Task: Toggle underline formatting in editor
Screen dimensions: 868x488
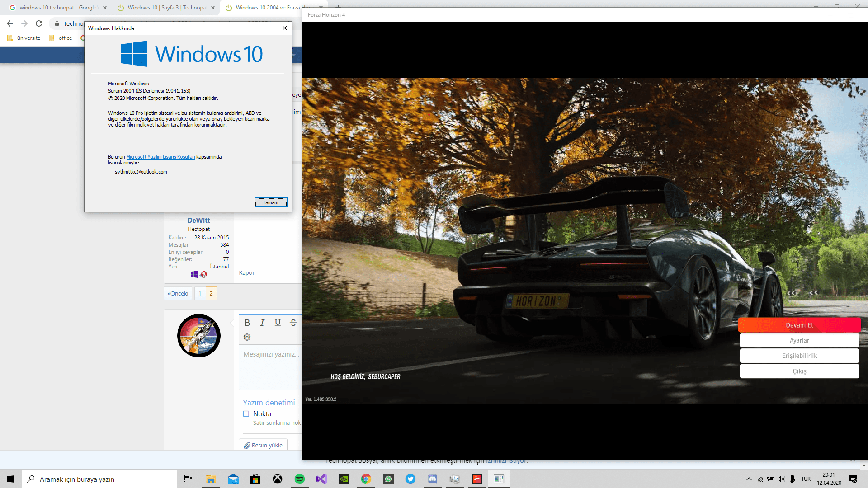Action: [278, 323]
